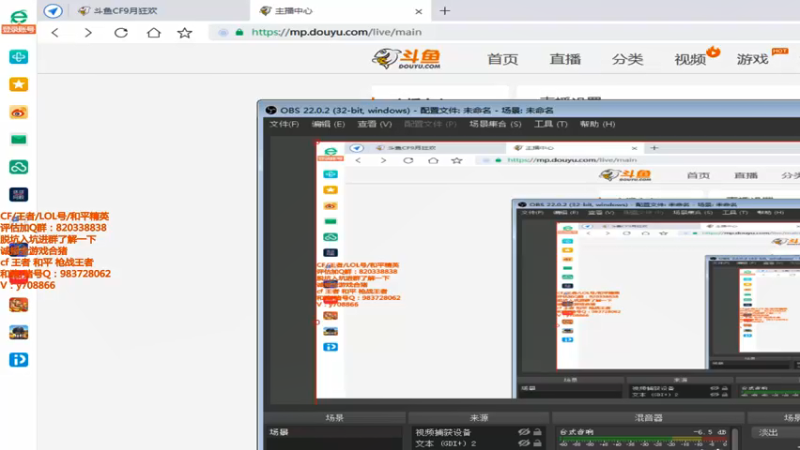The width and height of the screenshot is (800, 450).
Task: Open the tank game sidebar icon
Action: pyautogui.click(x=18, y=333)
